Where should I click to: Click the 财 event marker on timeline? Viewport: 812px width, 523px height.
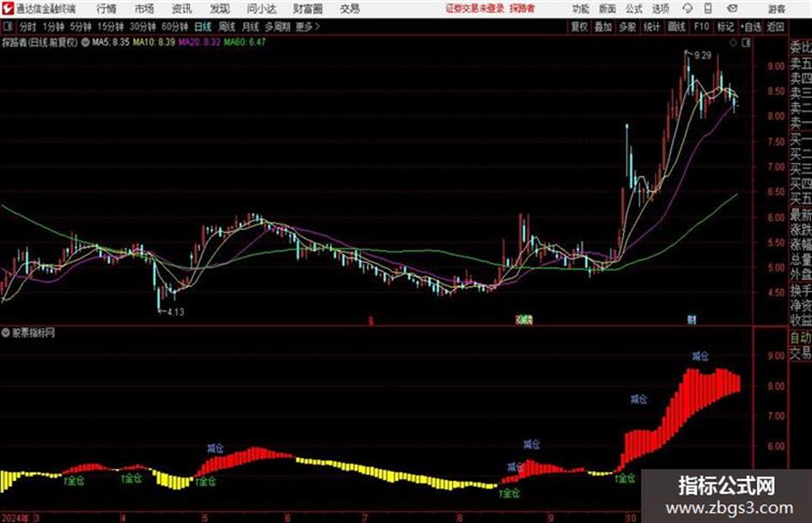point(692,320)
